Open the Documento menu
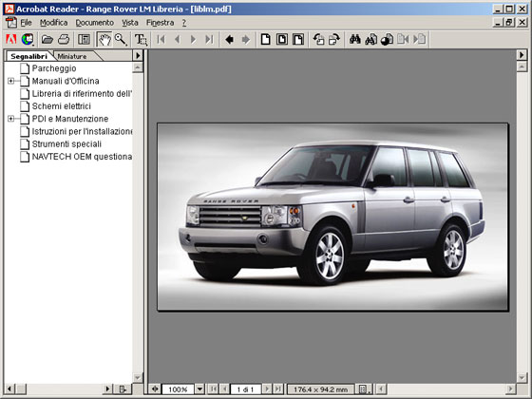 click(x=94, y=23)
